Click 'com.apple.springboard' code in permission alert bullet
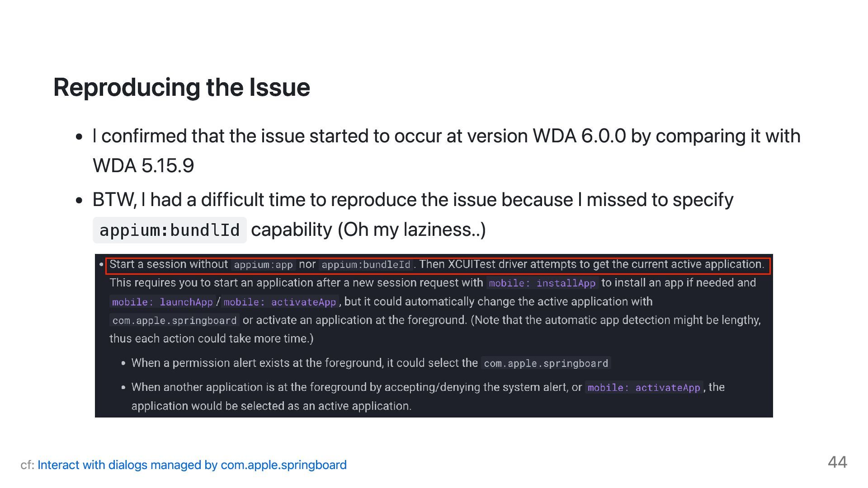Image resolution: width=868 pixels, height=488 pixels. 546,364
